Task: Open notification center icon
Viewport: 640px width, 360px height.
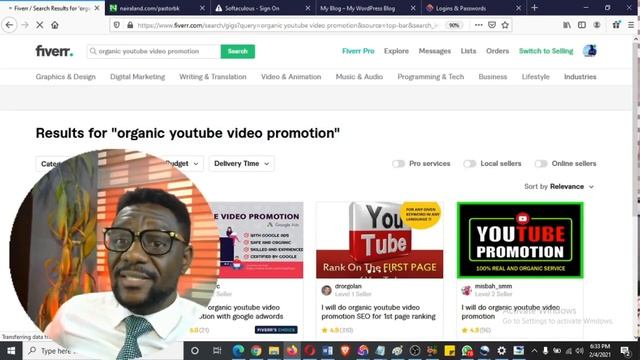Action: (x=625, y=351)
